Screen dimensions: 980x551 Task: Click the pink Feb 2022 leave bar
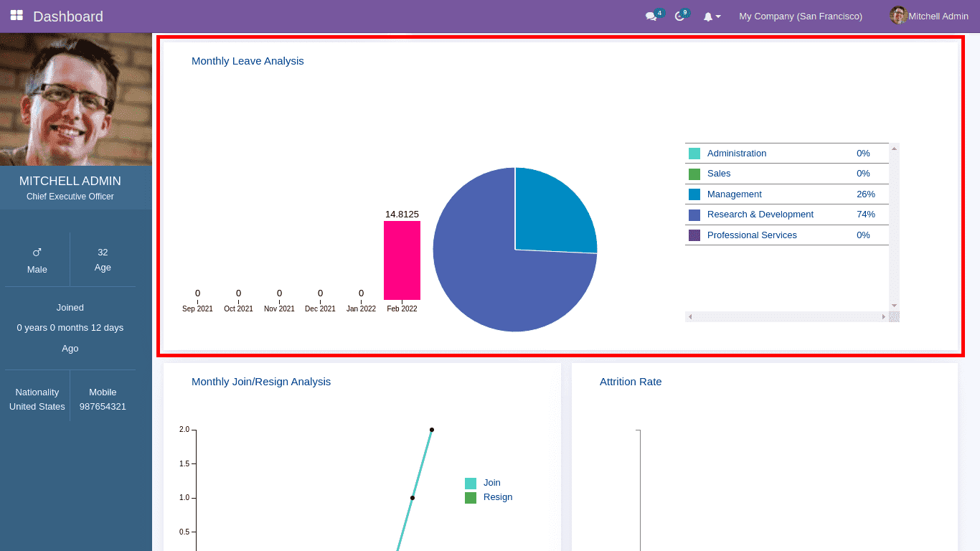coord(402,260)
